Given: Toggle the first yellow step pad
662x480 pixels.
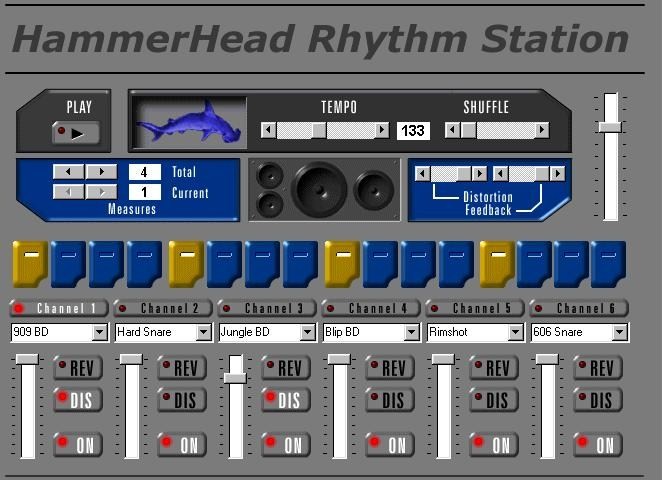Looking at the screenshot, I should 30,264.
